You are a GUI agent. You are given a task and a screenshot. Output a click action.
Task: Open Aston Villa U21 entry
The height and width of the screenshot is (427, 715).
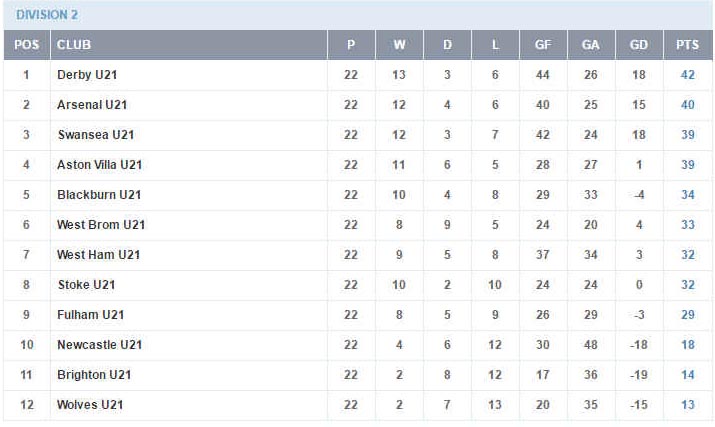pyautogui.click(x=99, y=165)
